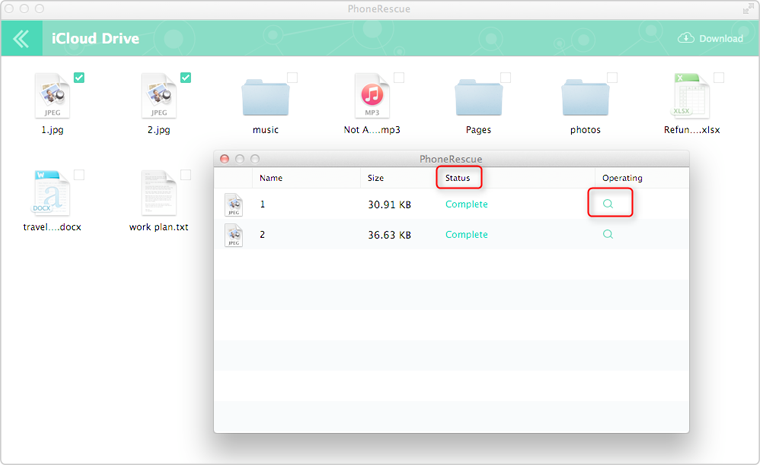Select the travel docx document icon
The image size is (760, 465).
51,194
